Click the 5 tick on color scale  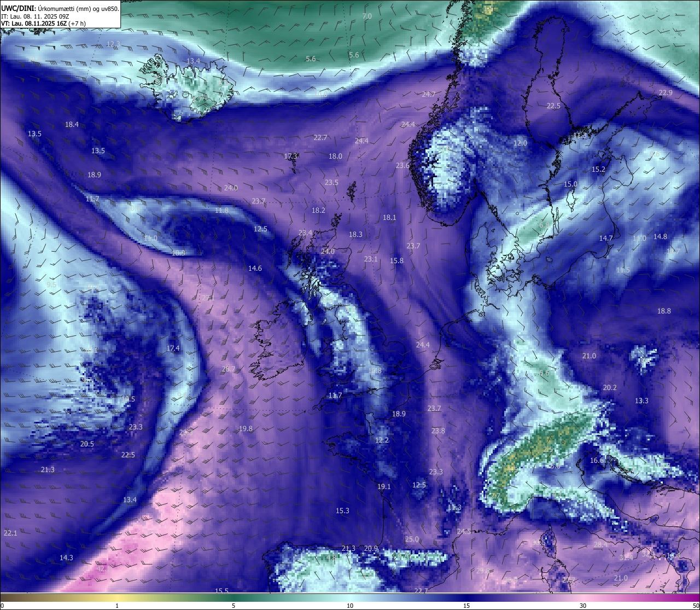pos(234,606)
